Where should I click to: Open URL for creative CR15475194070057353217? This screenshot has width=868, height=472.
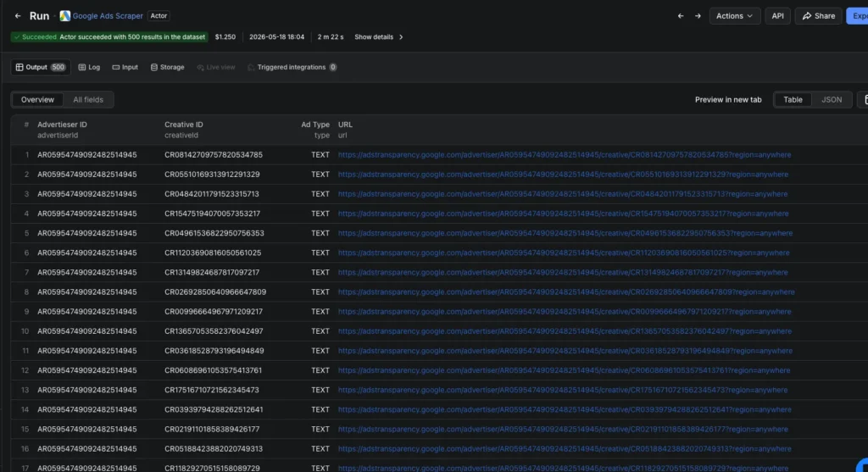(563, 214)
